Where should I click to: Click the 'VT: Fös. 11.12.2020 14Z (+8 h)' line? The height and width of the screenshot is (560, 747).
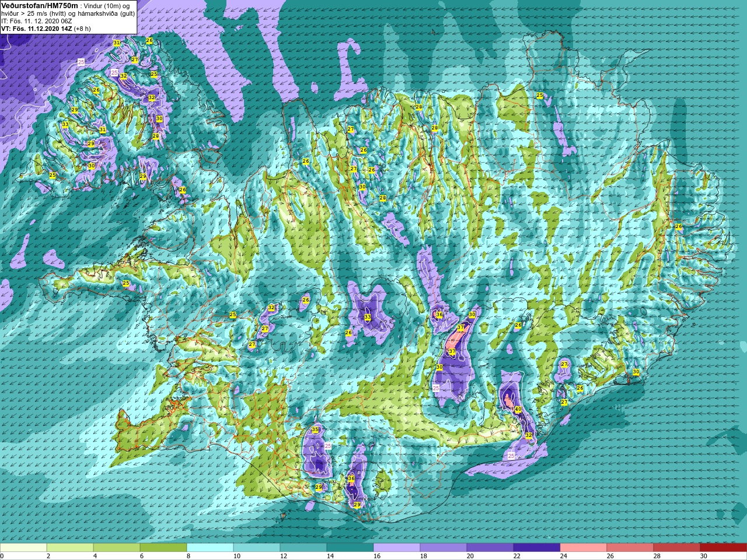46,28
